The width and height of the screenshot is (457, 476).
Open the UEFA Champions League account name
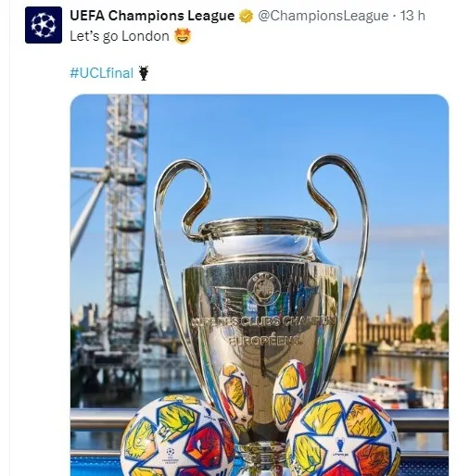point(152,16)
